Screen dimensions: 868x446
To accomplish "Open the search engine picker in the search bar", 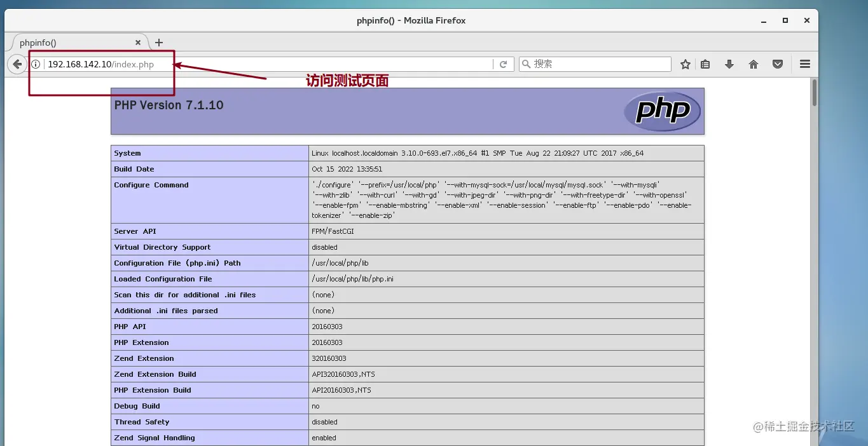I will tap(526, 64).
